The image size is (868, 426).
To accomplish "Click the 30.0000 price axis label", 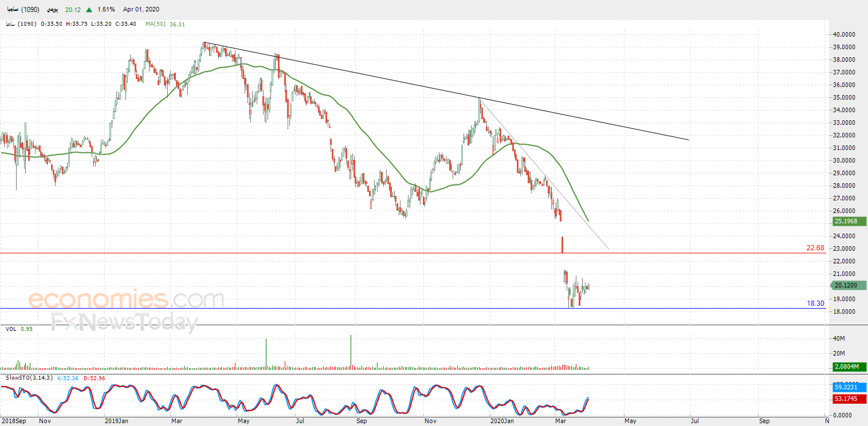I will (x=844, y=160).
